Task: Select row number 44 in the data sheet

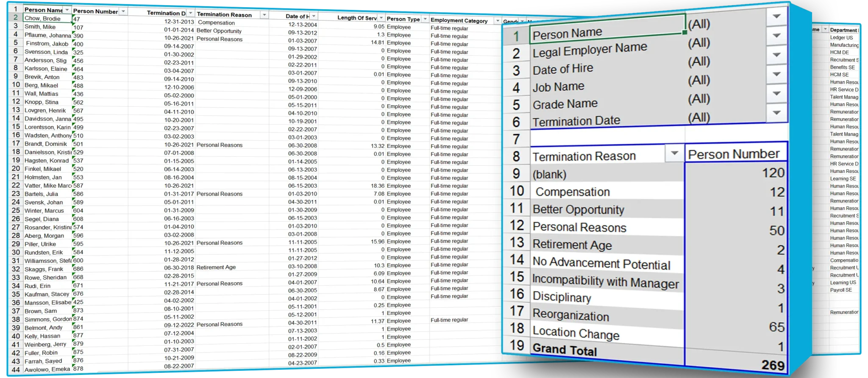Action: click(x=16, y=370)
